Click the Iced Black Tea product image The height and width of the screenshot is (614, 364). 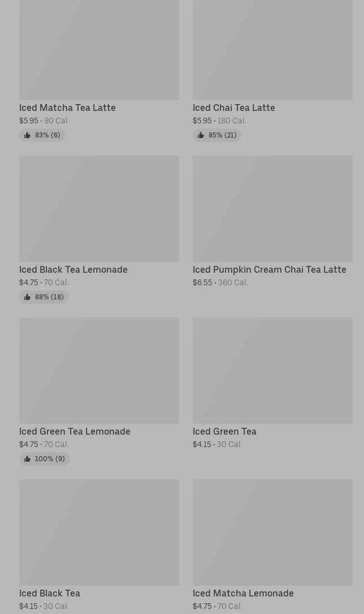(99, 532)
